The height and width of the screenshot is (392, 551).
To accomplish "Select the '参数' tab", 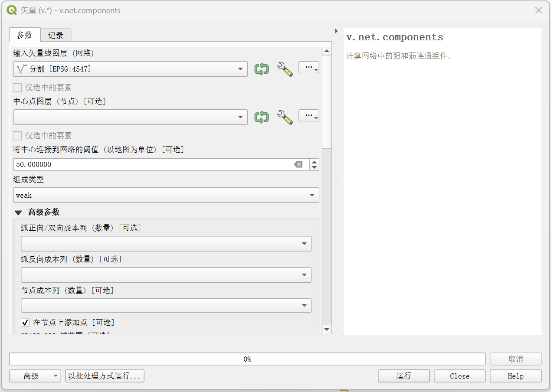I will (25, 35).
